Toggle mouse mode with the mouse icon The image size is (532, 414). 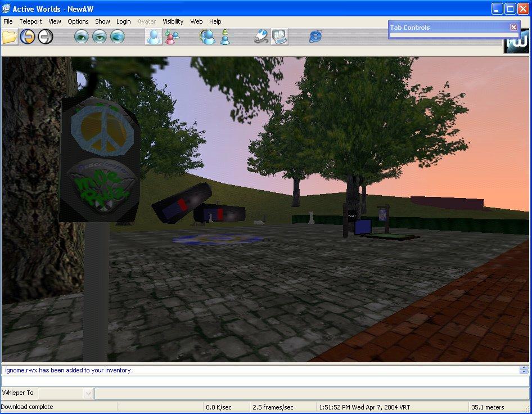[261, 37]
